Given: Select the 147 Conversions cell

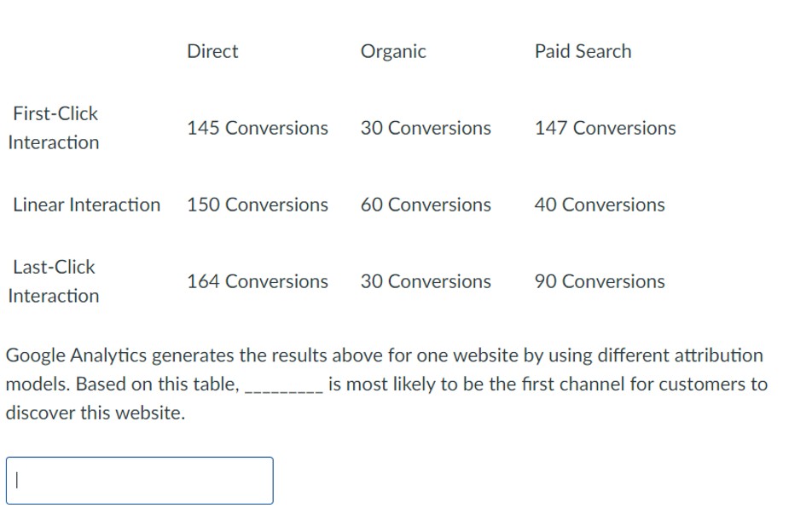Looking at the screenshot, I should click(605, 128).
